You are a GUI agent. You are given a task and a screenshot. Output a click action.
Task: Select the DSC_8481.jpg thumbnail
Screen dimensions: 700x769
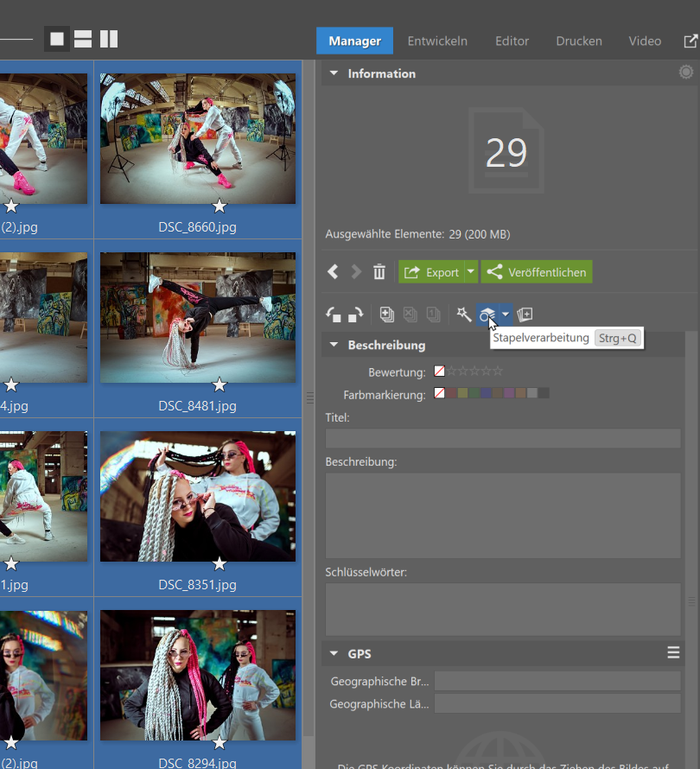point(197,318)
